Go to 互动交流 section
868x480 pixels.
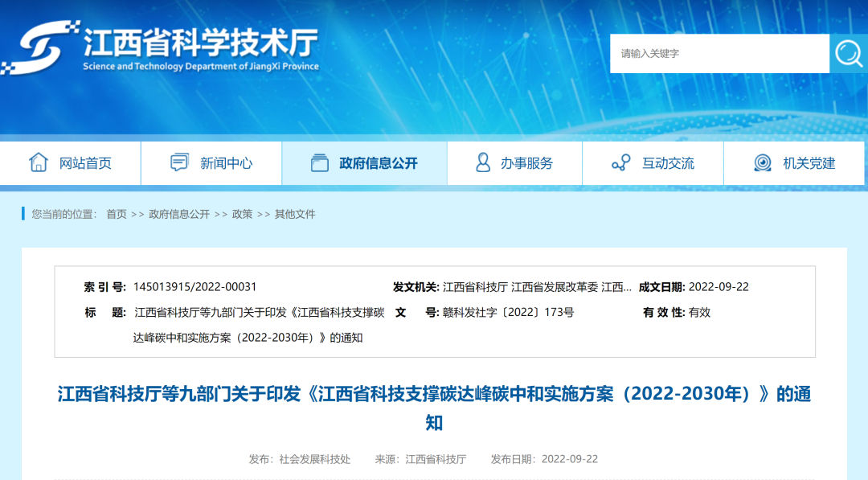pos(668,163)
